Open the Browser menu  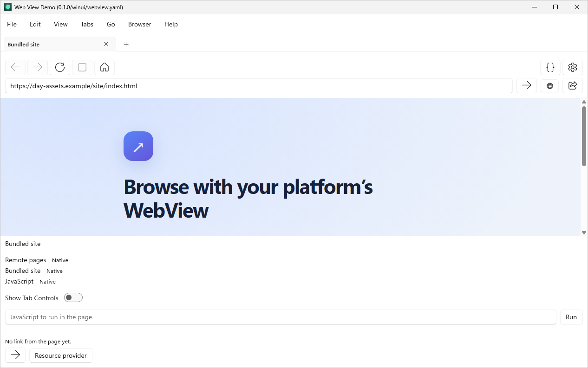click(x=140, y=24)
